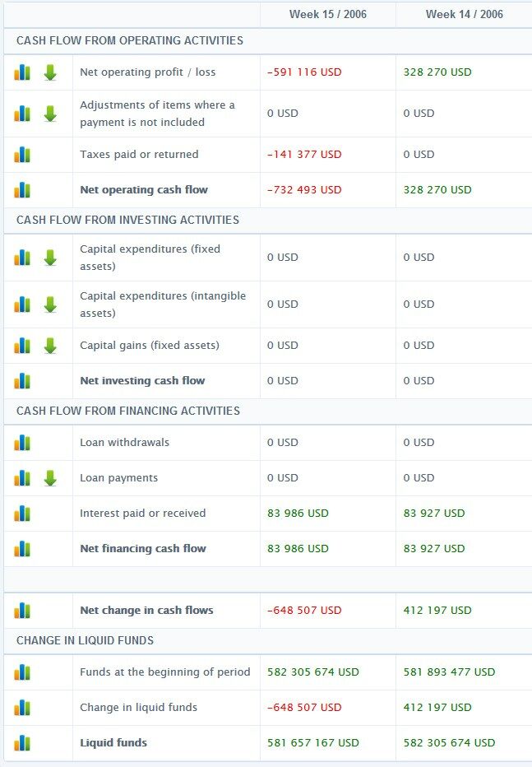Expand Loan payments with green down arrow

[50, 478]
